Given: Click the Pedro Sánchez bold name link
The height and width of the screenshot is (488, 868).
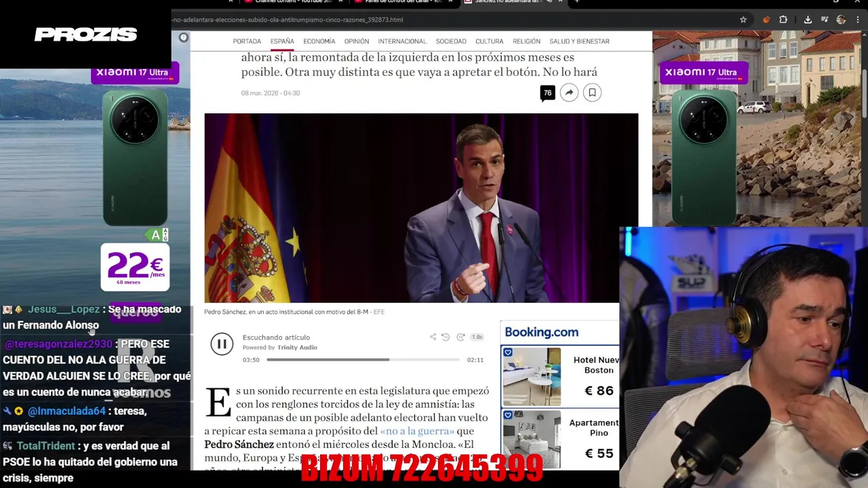Looking at the screenshot, I should click(x=239, y=445).
